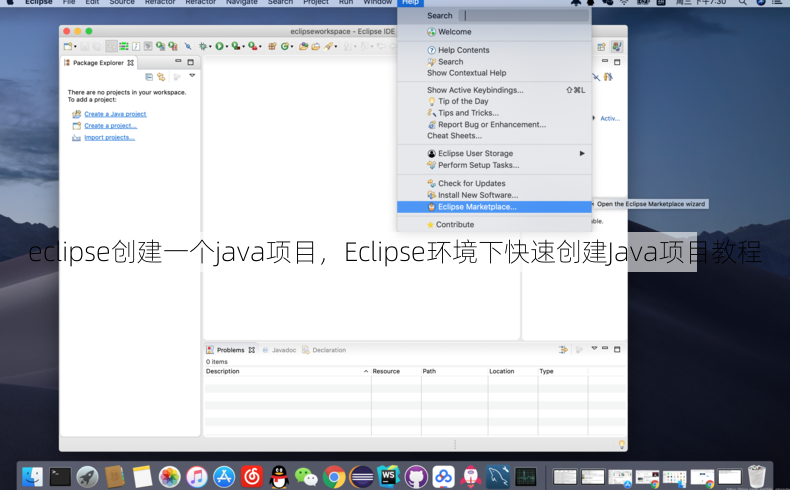Open Help Contents from the Help menu
Viewport: 790px width, 490px height.
pos(494,50)
